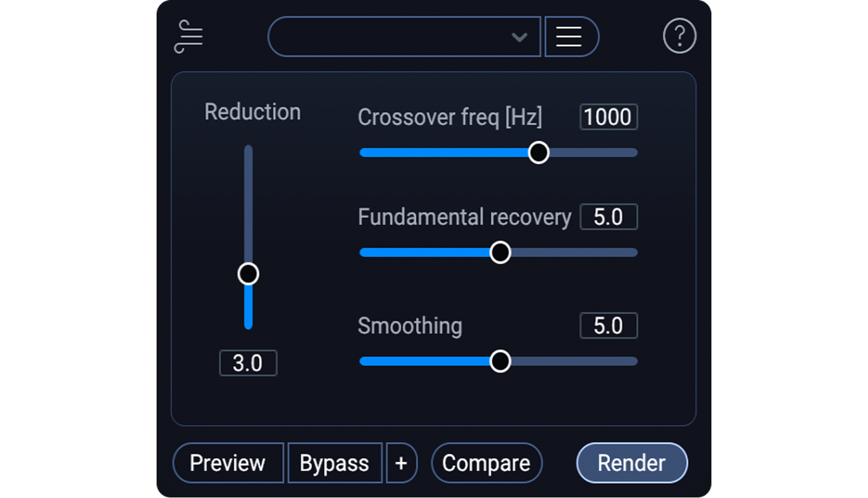The width and height of the screenshot is (868, 498).
Task: Click the plus button beside Bypass
Action: click(x=401, y=463)
